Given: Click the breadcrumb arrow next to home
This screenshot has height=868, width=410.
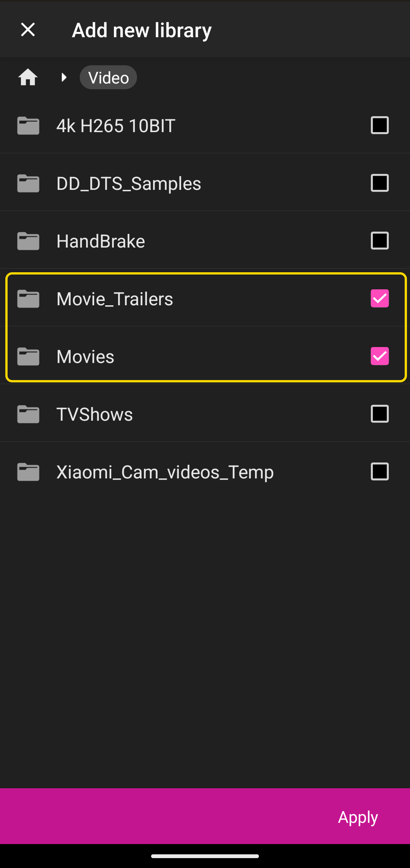Looking at the screenshot, I should [64, 77].
